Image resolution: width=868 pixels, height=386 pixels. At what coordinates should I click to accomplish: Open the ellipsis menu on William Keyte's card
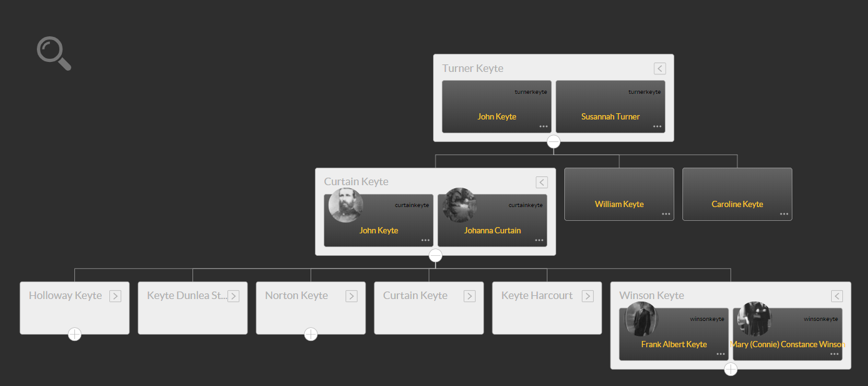click(x=666, y=214)
